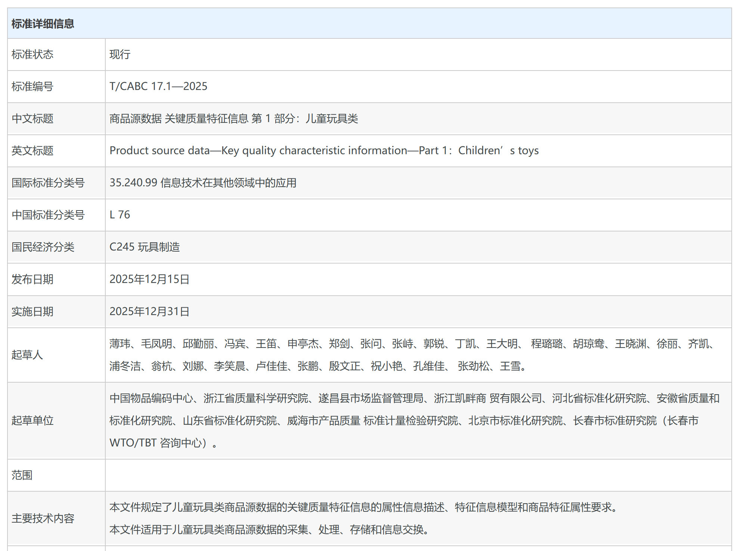Click the 国际标准分类号 label

48,183
